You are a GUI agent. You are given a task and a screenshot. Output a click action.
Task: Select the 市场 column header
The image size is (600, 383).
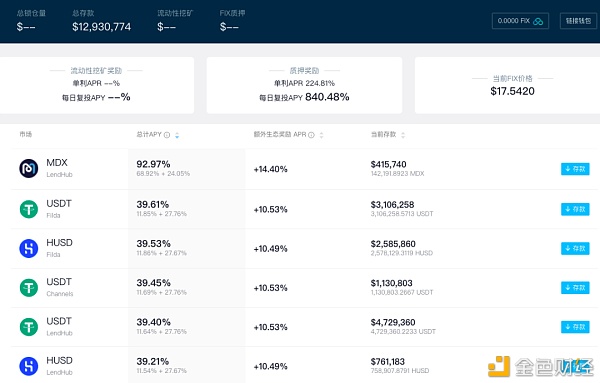coord(26,134)
